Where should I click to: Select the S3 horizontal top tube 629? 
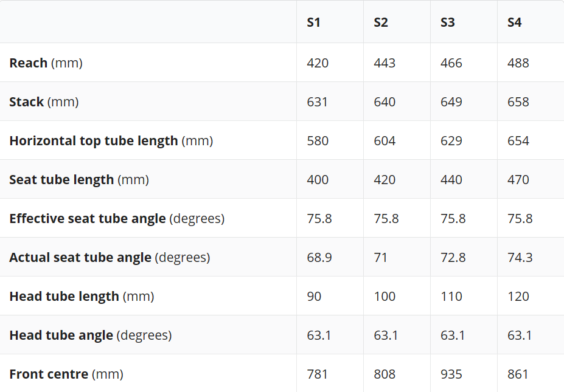tap(451, 141)
